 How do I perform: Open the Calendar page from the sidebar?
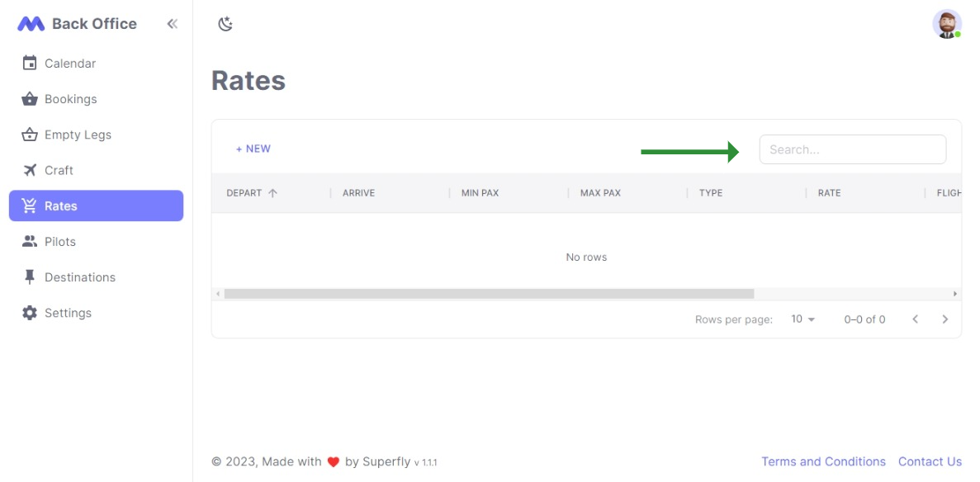click(x=69, y=63)
